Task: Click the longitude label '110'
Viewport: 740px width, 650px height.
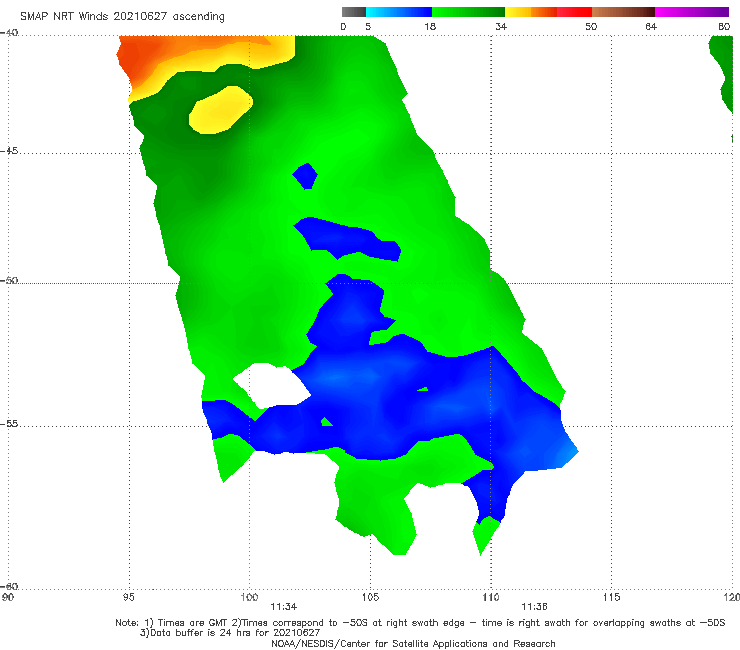Action: [x=491, y=597]
